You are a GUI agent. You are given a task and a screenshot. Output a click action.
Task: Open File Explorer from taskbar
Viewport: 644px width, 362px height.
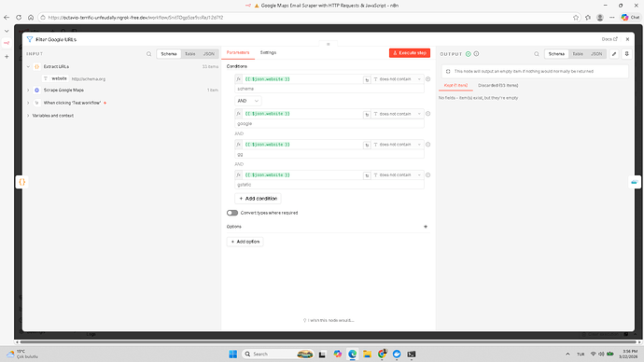[367, 354]
